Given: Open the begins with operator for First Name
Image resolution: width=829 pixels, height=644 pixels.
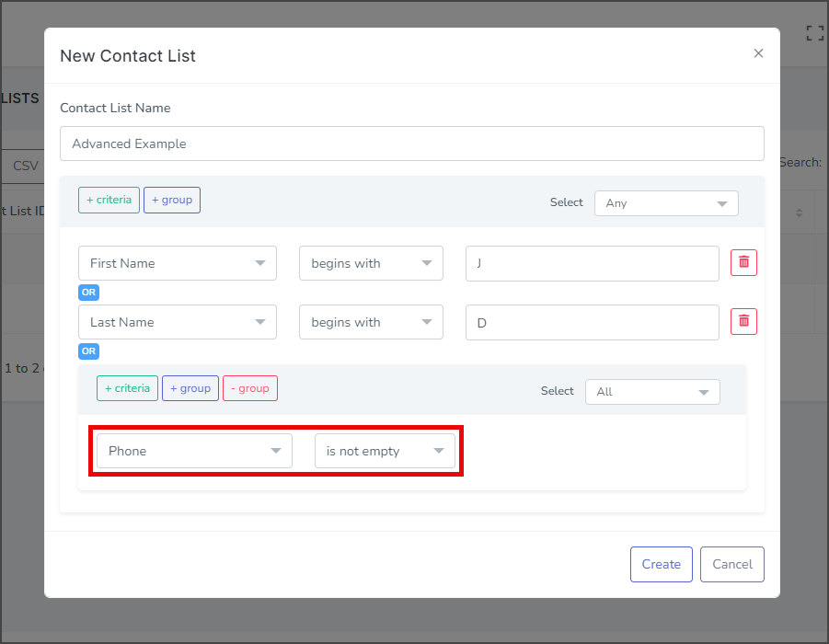Looking at the screenshot, I should tap(371, 263).
